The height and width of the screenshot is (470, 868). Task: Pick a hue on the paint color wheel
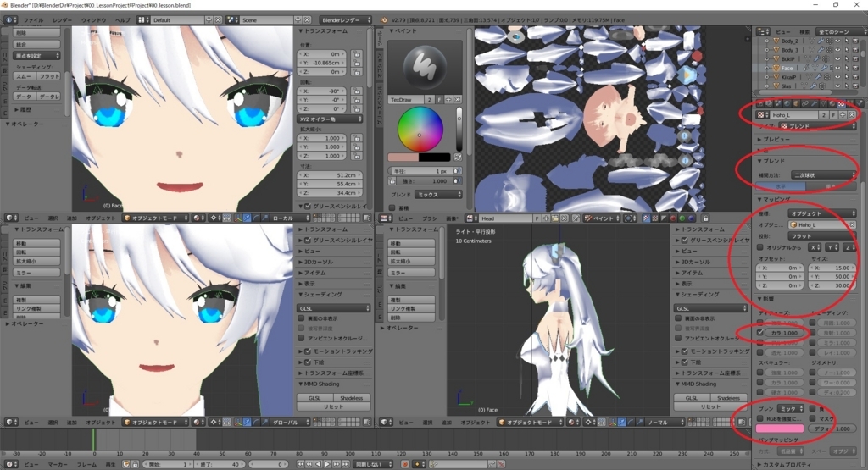tap(420, 130)
